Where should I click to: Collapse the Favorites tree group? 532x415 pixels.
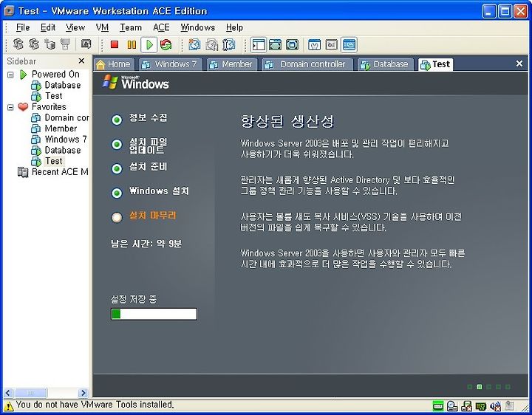[x=10, y=107]
